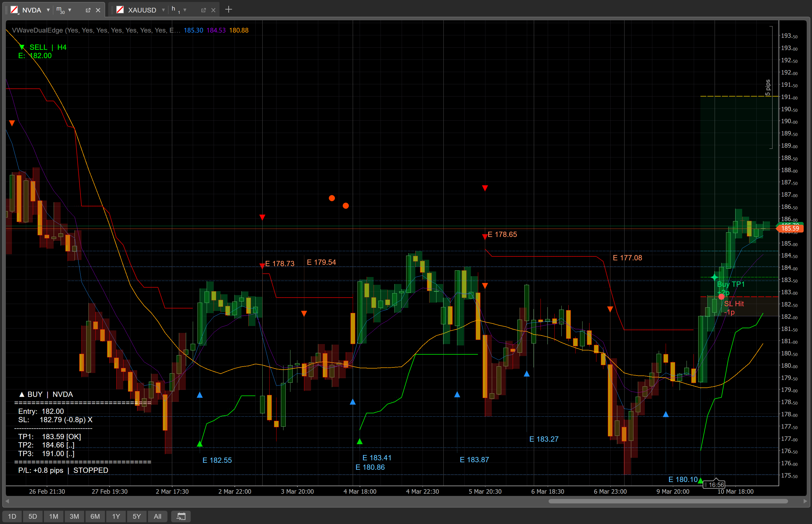This screenshot has width=812, height=524.
Task: Switch to the XAUUSD chart tab
Action: click(x=142, y=10)
